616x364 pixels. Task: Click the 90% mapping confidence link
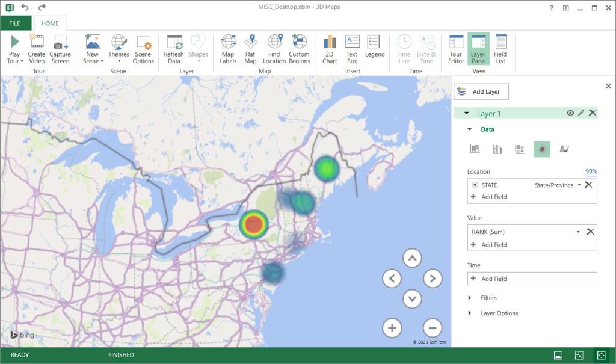591,172
